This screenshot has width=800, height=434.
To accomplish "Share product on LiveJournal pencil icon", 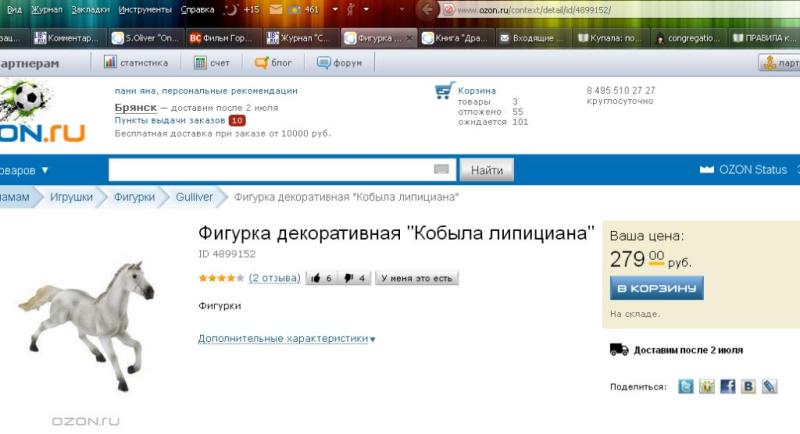I will pyautogui.click(x=769, y=386).
